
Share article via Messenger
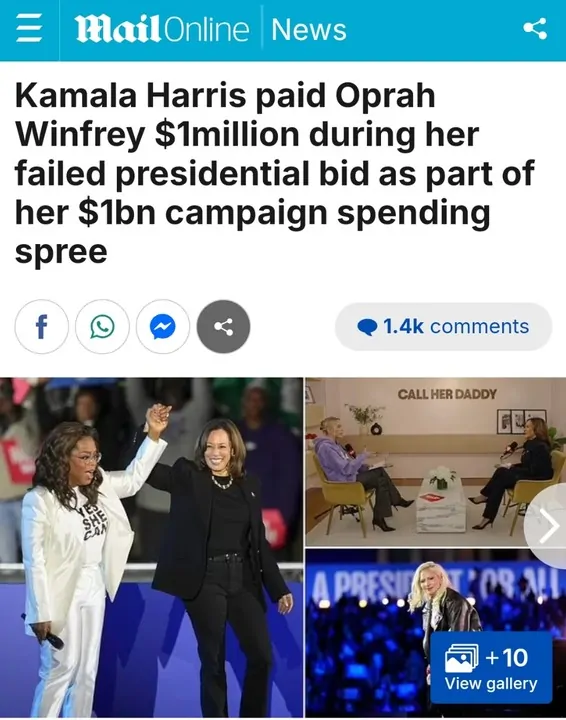point(163,327)
